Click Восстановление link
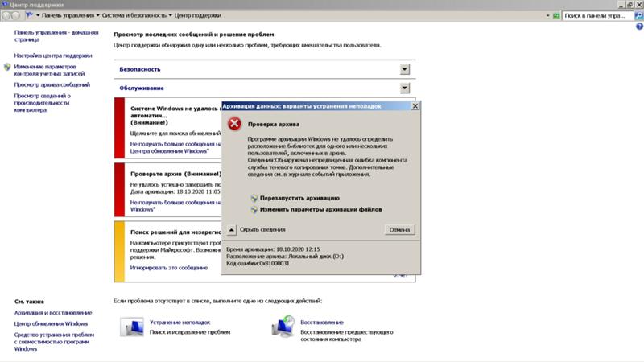Screen dimensions: 644x362 pos(321,323)
